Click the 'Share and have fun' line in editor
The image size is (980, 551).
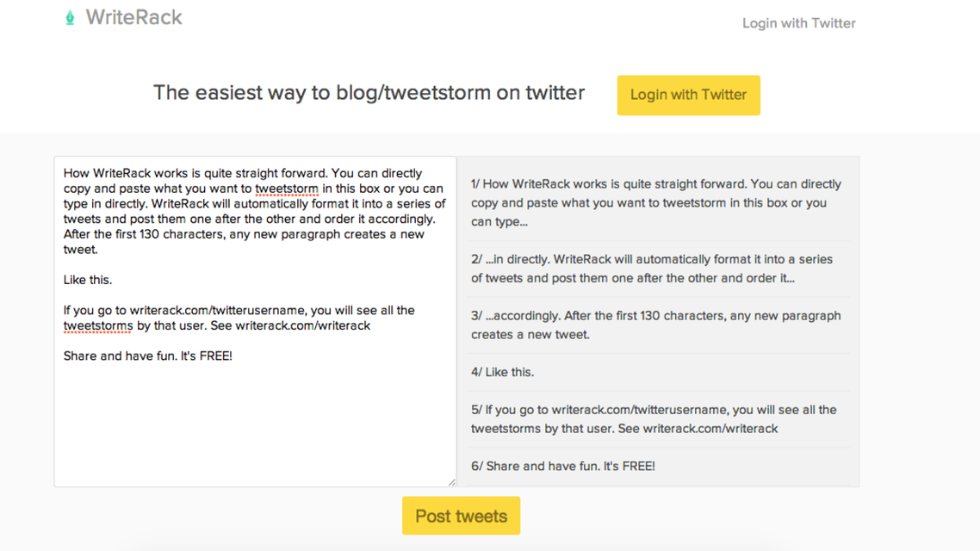tap(147, 356)
